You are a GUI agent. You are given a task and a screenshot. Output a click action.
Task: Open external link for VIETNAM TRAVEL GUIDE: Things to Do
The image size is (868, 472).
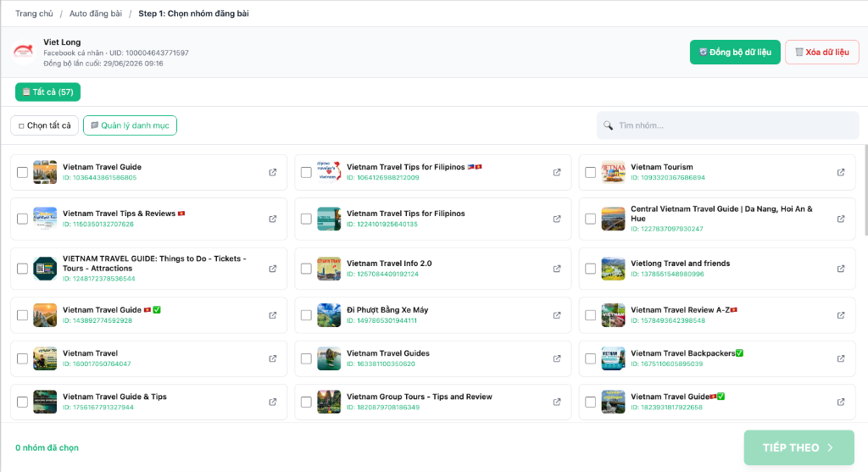pos(273,269)
